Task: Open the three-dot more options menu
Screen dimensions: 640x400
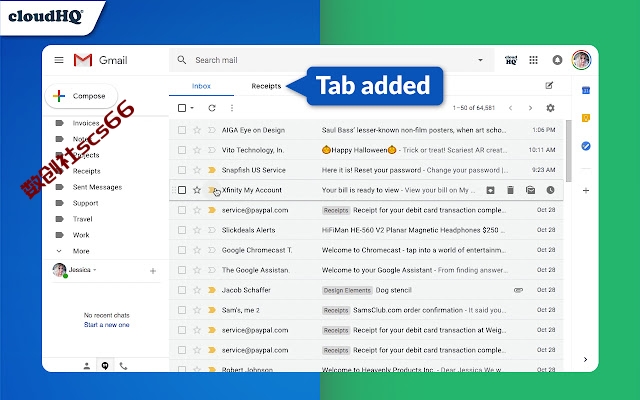Action: (x=232, y=108)
